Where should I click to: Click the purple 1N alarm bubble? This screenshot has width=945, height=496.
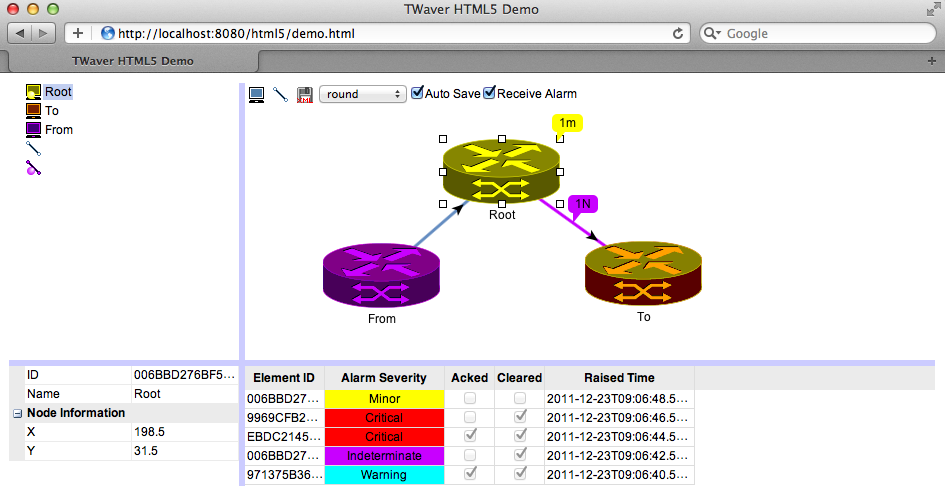[583, 204]
